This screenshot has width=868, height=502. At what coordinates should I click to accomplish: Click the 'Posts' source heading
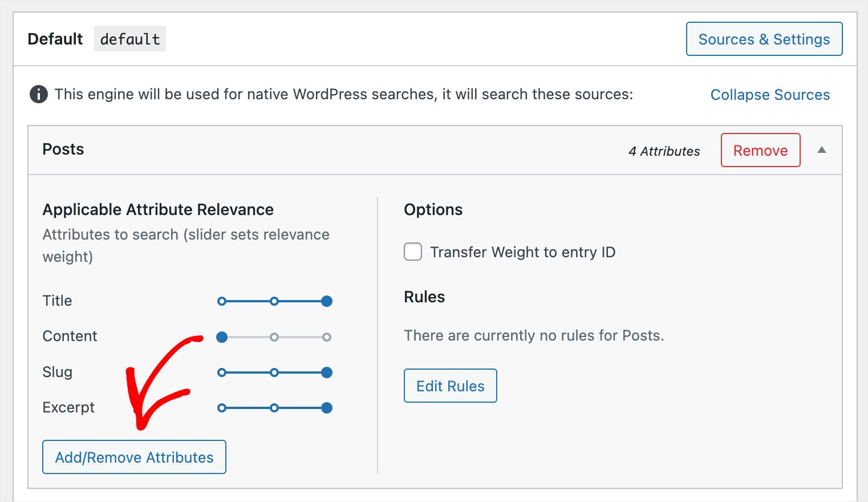point(63,149)
